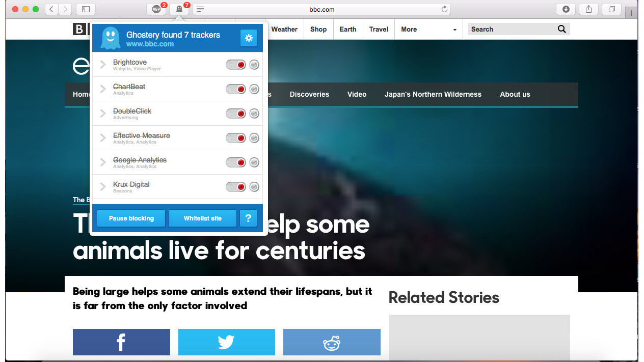This screenshot has height=362, width=644.
Task: Open Japan's Northern Wilderness page
Action: point(433,94)
